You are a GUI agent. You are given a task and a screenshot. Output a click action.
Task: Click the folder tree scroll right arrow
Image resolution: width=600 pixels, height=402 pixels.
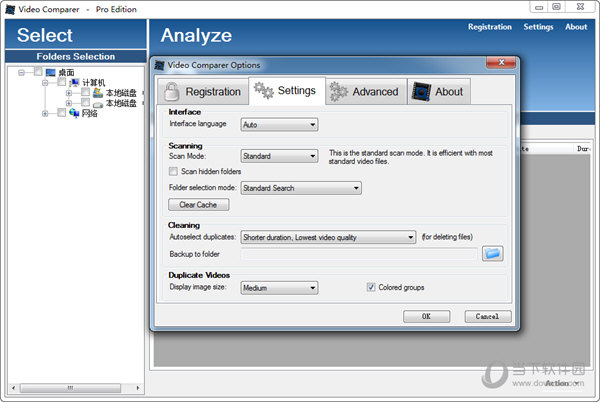click(x=138, y=388)
